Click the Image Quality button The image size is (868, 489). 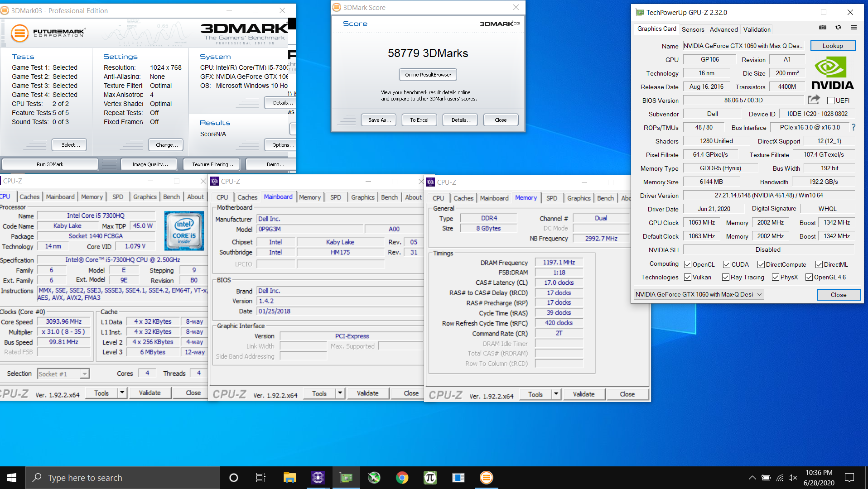click(x=150, y=164)
